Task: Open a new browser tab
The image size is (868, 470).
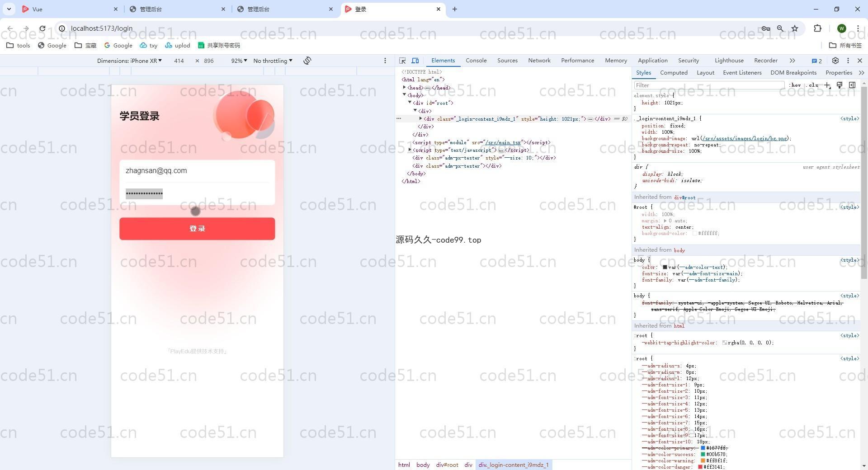Action: click(455, 9)
